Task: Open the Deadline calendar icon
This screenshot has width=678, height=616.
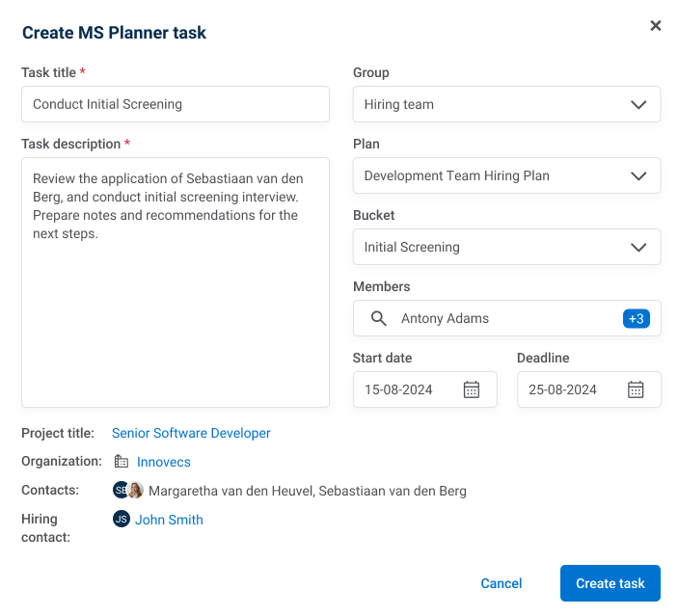Action: point(636,389)
